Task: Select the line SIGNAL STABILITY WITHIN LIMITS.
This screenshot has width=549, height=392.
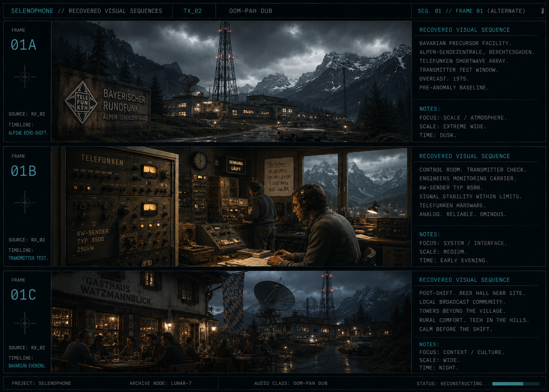Action: click(x=471, y=196)
